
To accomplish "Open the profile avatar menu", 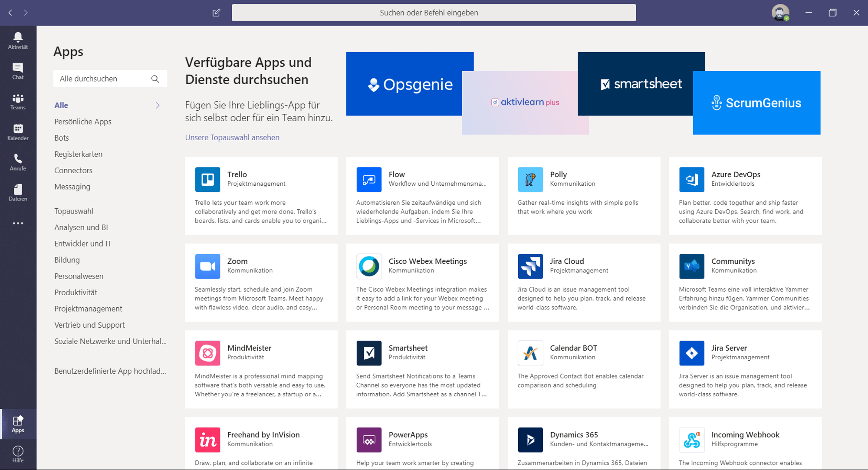I will 780,13.
